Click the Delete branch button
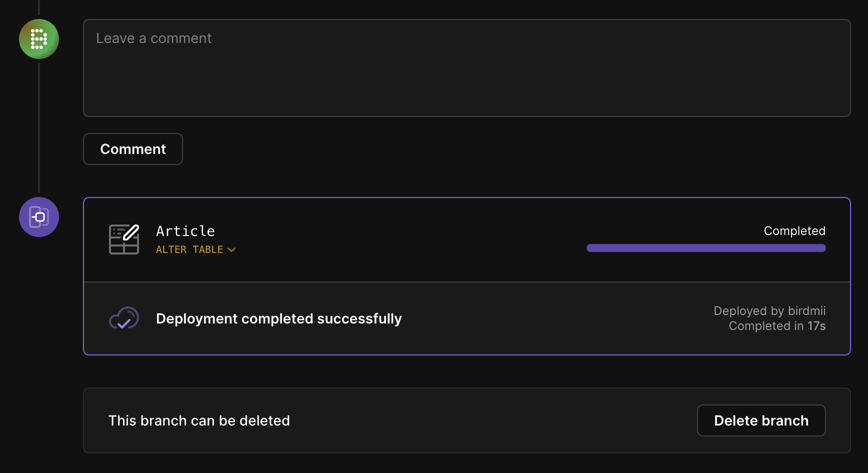 (x=761, y=420)
